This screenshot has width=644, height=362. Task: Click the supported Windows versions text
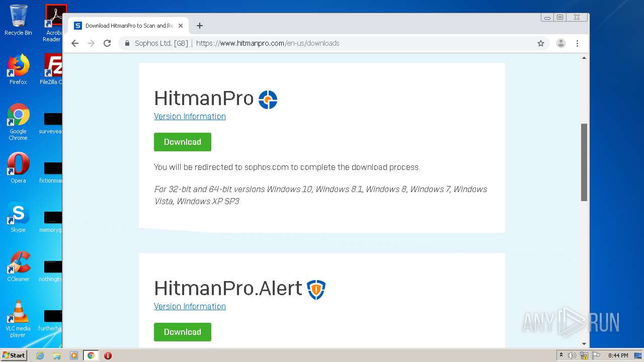point(320,195)
